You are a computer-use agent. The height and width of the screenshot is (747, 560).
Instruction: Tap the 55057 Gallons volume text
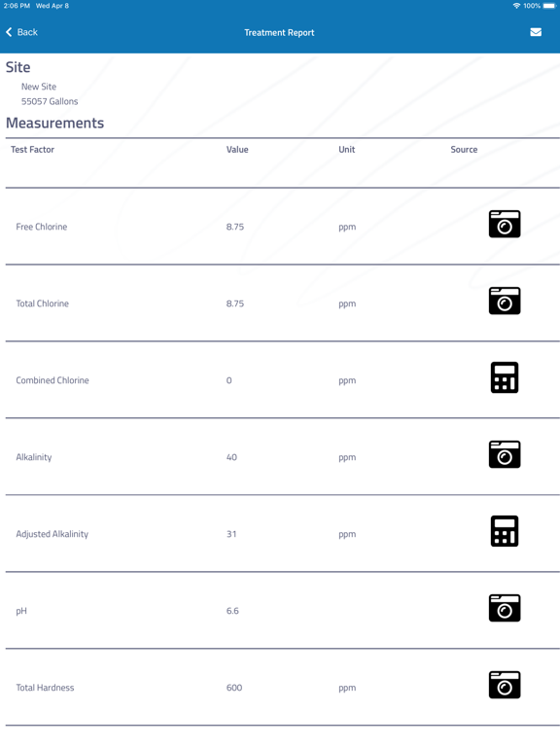point(50,101)
